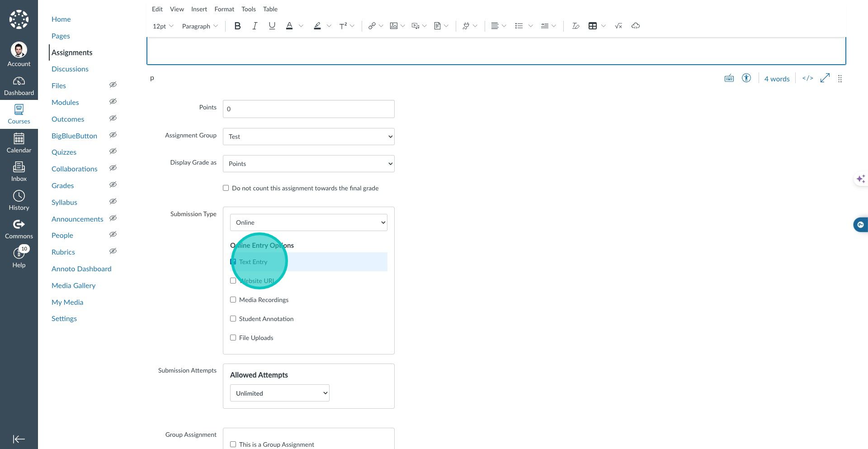The height and width of the screenshot is (449, 868).
Task: Open the equation editor icon
Action: click(618, 26)
